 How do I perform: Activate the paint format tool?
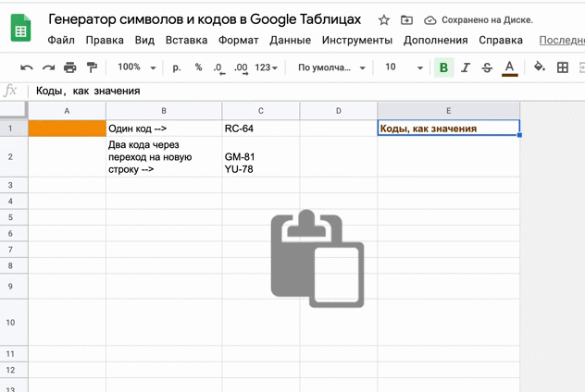click(92, 67)
